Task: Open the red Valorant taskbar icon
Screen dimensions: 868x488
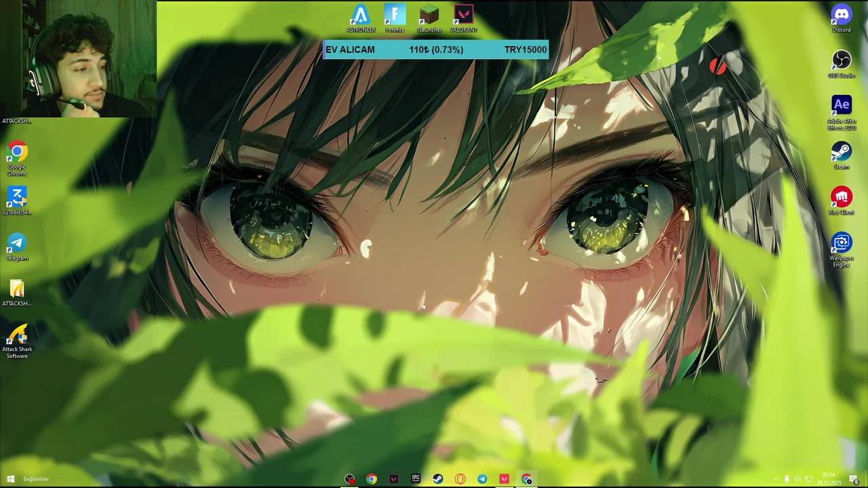Action: (504, 479)
